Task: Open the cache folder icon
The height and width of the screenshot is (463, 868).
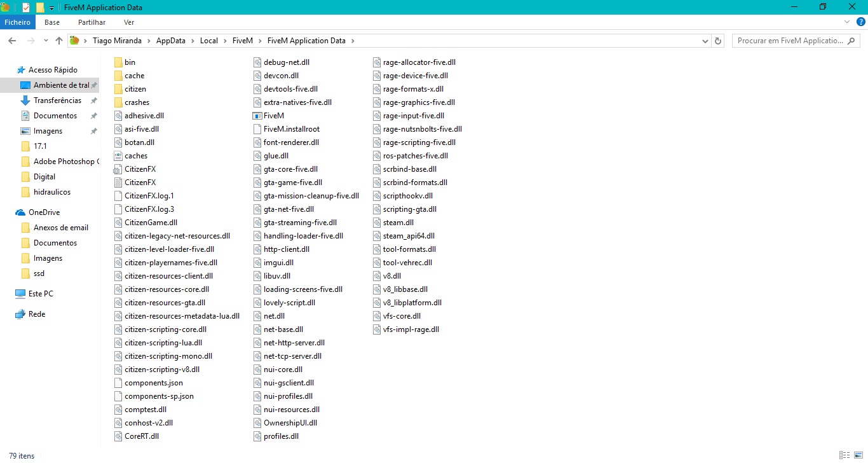Action: point(118,76)
